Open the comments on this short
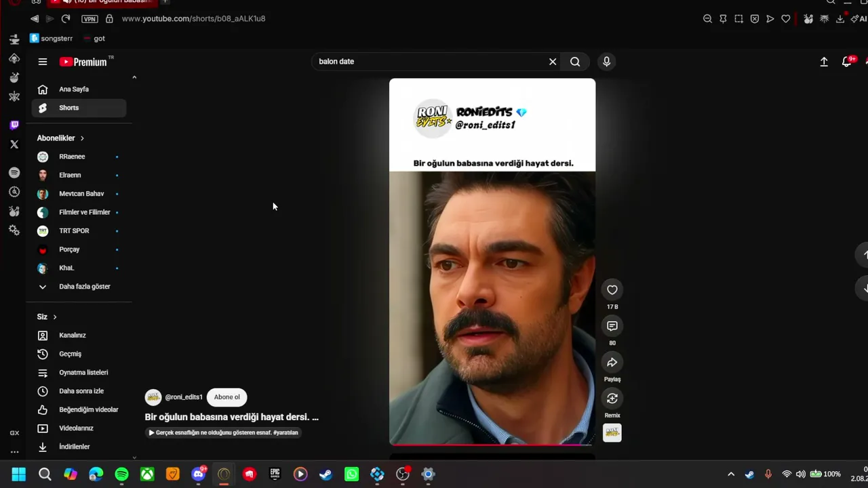The image size is (868, 488). click(x=612, y=326)
